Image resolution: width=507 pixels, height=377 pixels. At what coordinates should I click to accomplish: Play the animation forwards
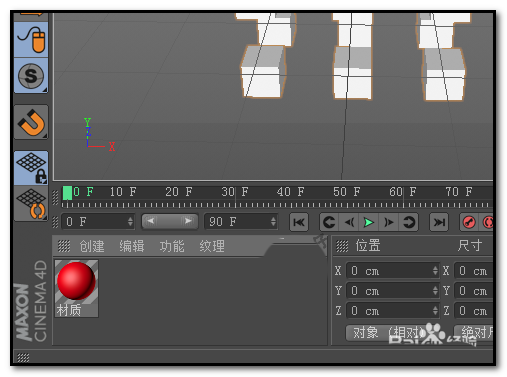pos(368,222)
